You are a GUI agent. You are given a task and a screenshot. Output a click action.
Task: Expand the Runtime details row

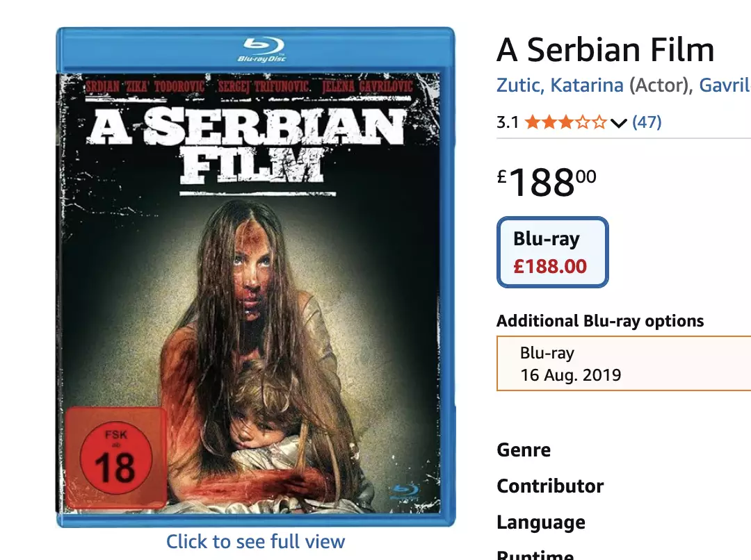point(534,554)
